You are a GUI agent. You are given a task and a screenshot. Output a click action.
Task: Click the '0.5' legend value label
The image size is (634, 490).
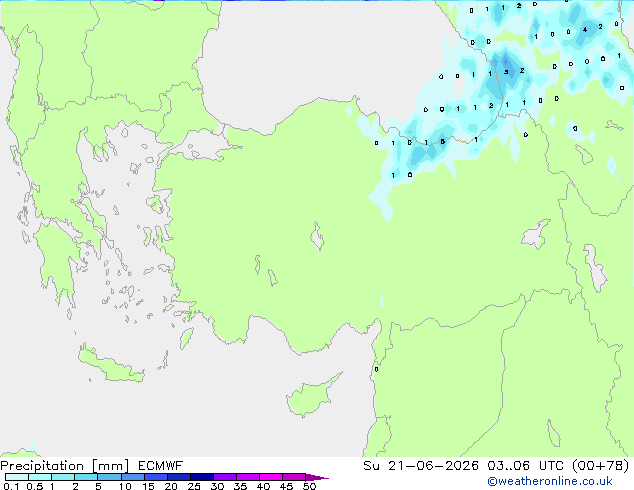34,486
